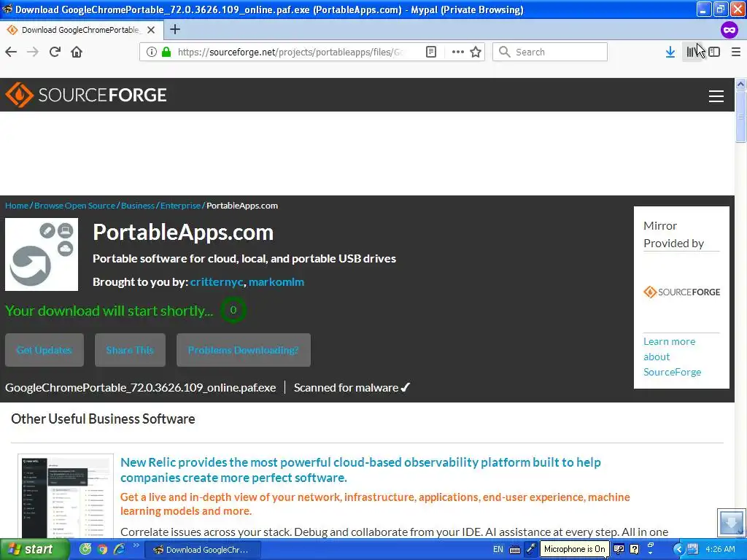
Task: Open a new tab with plus button
Action: coord(175,29)
